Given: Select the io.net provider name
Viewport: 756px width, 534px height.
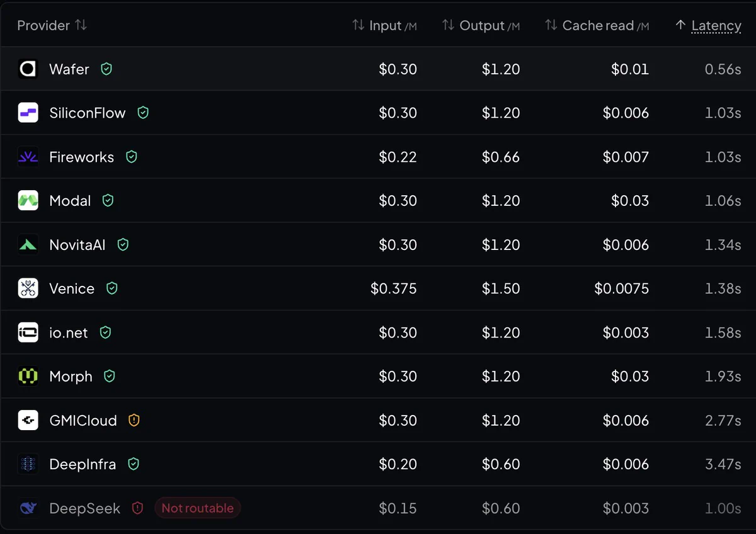Looking at the screenshot, I should [x=69, y=332].
